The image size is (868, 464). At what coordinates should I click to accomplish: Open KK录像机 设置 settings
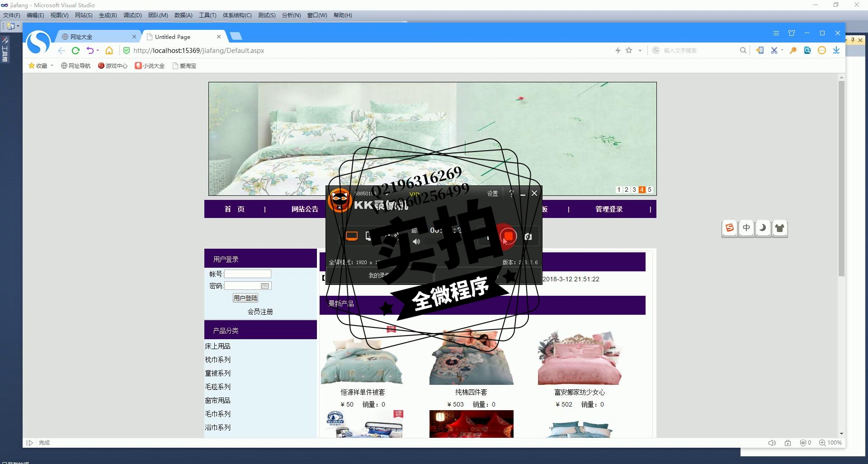tap(492, 194)
